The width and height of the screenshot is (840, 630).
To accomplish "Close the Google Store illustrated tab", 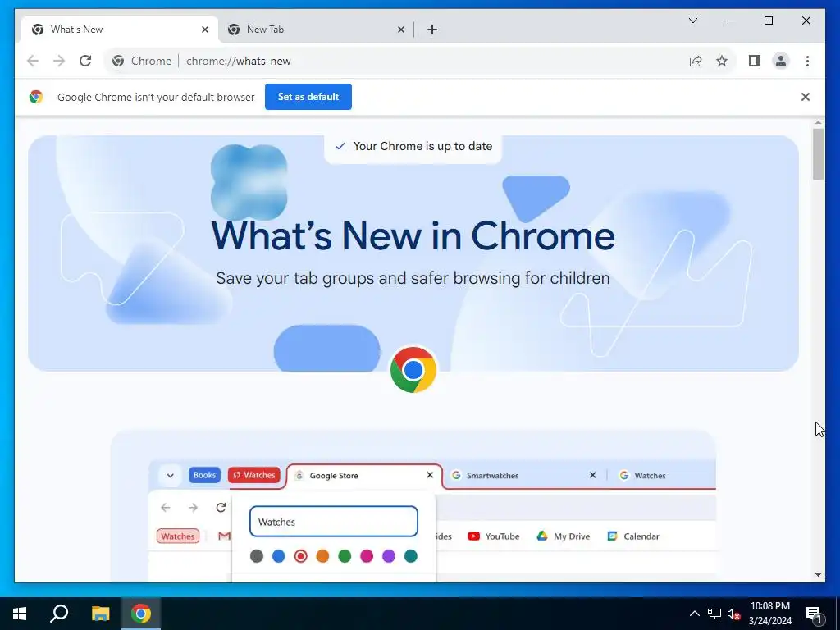I will click(x=430, y=475).
